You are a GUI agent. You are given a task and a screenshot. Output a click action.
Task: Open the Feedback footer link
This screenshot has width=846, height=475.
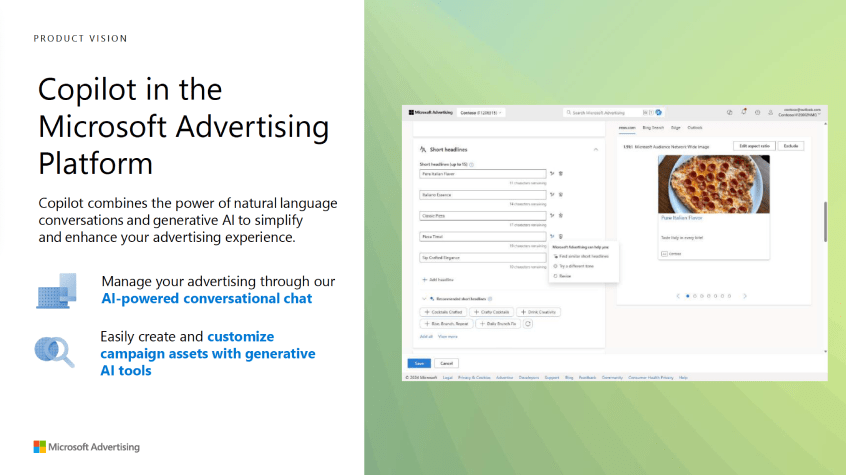coord(588,377)
